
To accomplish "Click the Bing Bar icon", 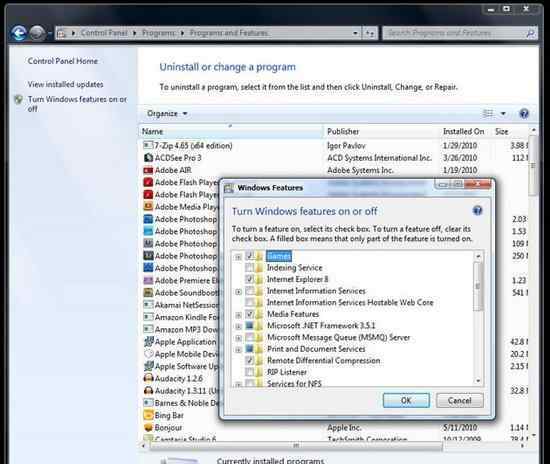I will (x=148, y=415).
